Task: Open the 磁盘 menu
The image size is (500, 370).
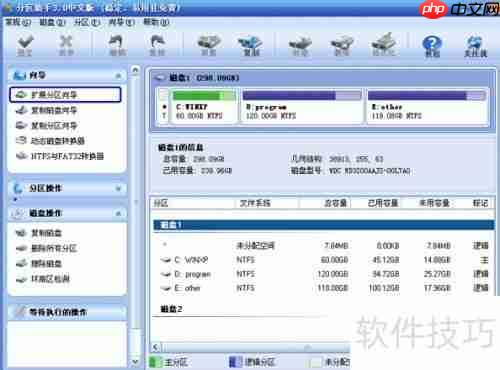Action: point(53,22)
